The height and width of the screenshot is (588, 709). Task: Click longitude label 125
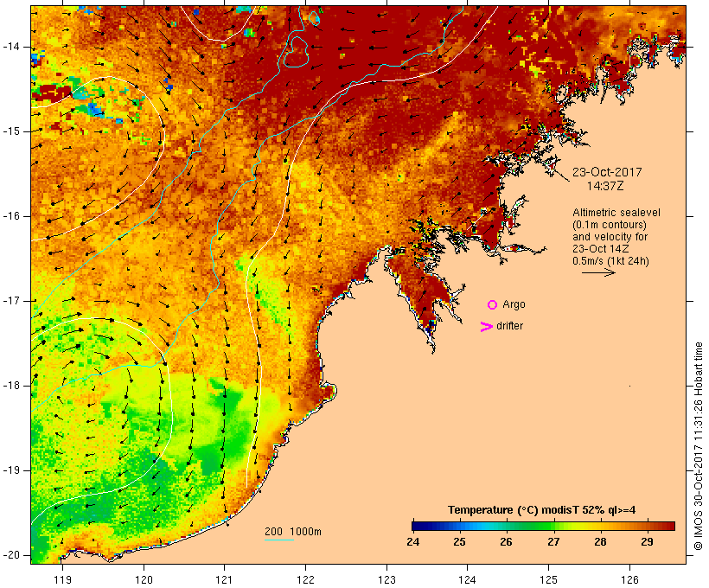pos(548,580)
